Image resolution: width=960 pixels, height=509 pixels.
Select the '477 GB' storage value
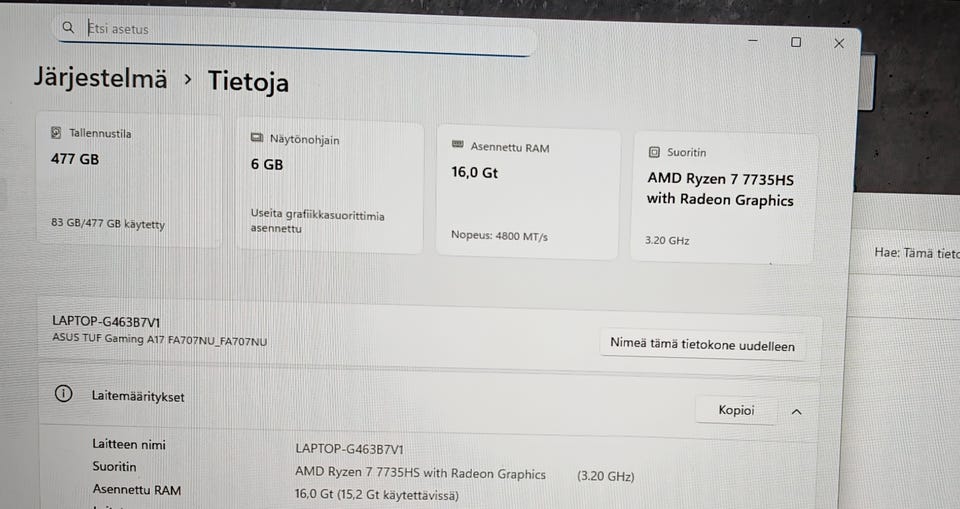click(75, 159)
